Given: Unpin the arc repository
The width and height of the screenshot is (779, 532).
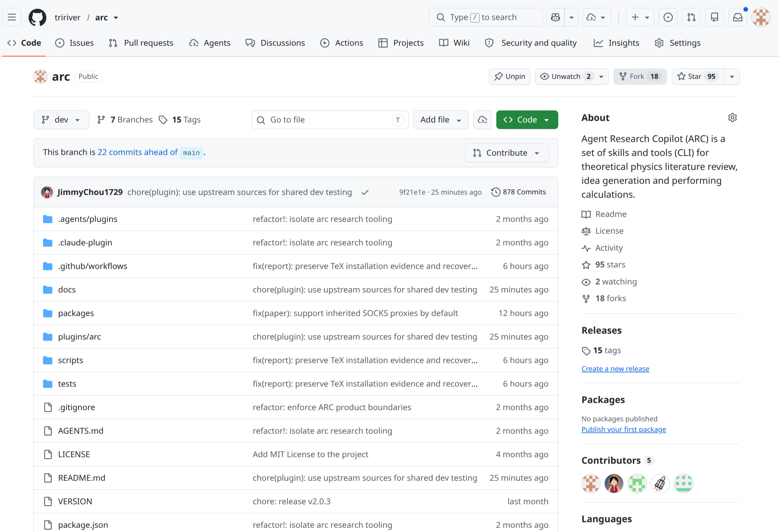Looking at the screenshot, I should tap(509, 76).
